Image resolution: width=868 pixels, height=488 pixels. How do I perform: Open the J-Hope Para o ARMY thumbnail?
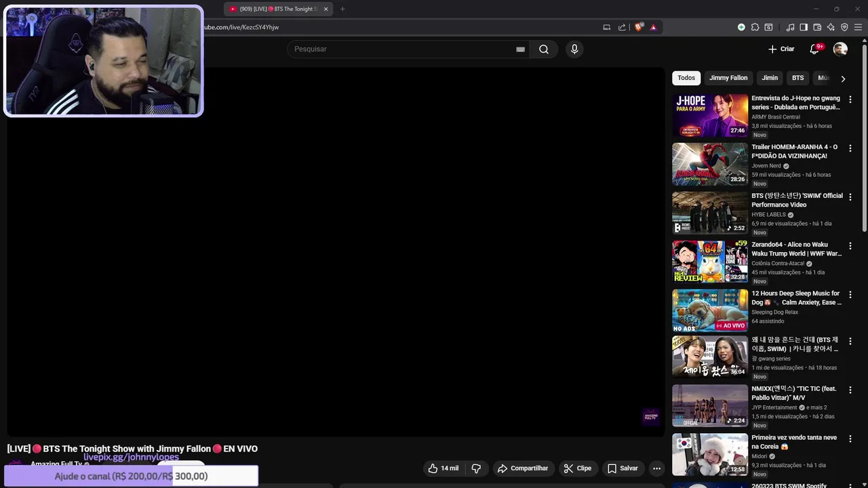(710, 115)
